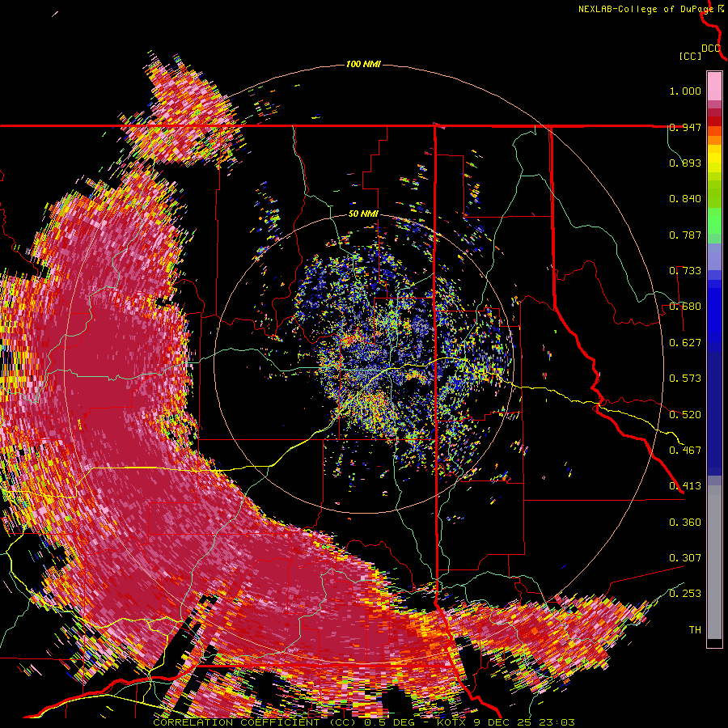Select the 0.893 scale value
This screenshot has width=728, height=728.
(x=685, y=163)
